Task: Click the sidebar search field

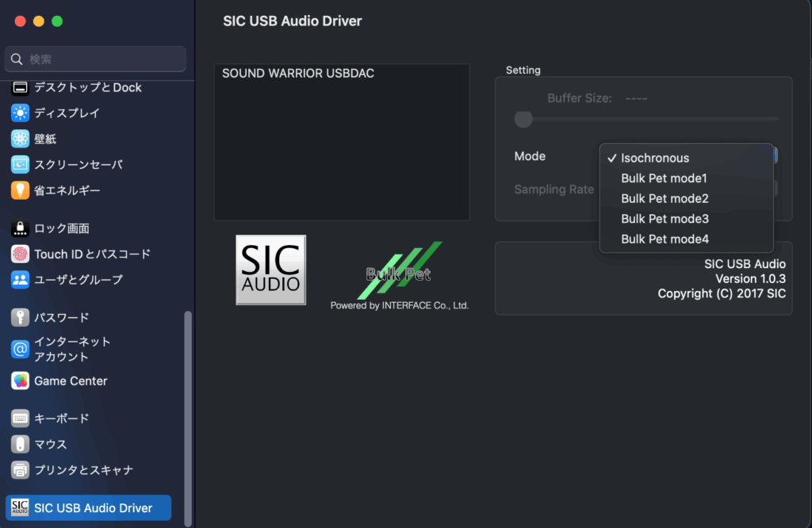Action: pyautogui.click(x=95, y=59)
